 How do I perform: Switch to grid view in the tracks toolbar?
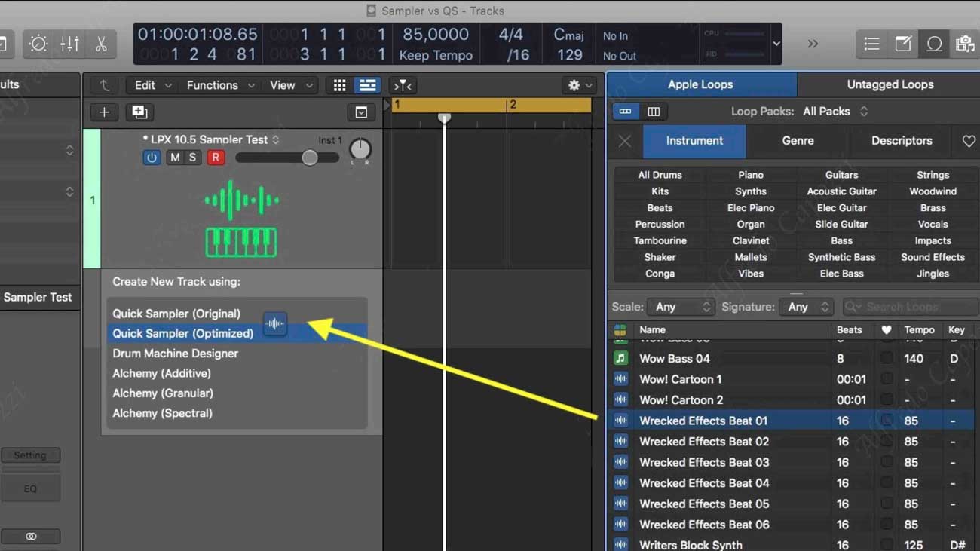339,85
